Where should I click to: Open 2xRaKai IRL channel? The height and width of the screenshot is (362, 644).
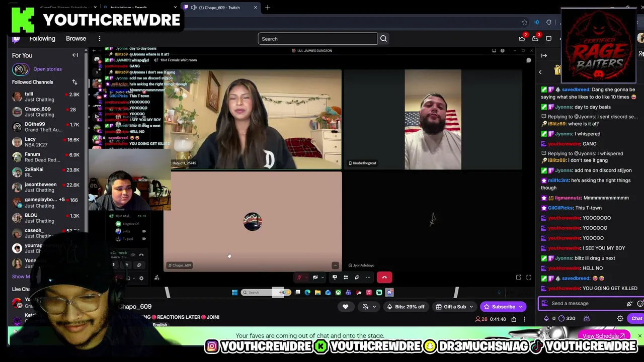click(x=46, y=172)
